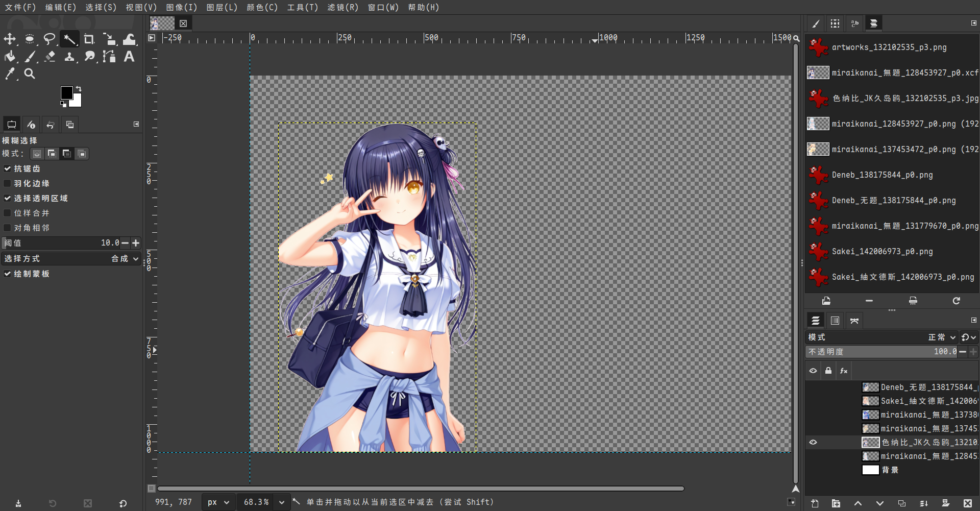Hide the 色纳比_JK久岛鸥 layer via its eye
The image size is (980, 511).
click(x=813, y=443)
